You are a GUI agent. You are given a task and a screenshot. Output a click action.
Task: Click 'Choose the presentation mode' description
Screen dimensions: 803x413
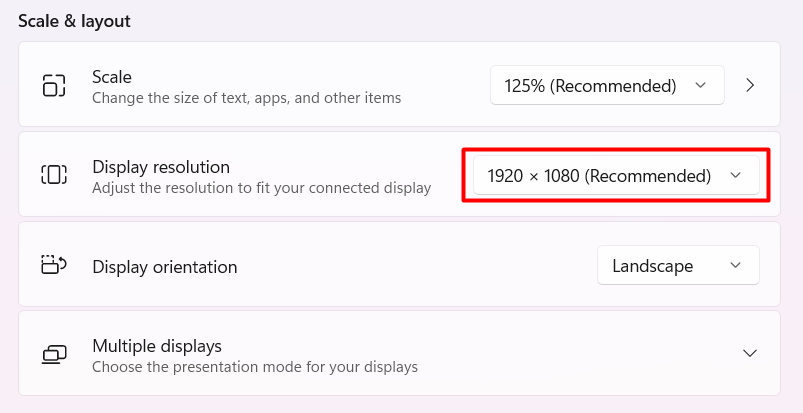(x=255, y=366)
